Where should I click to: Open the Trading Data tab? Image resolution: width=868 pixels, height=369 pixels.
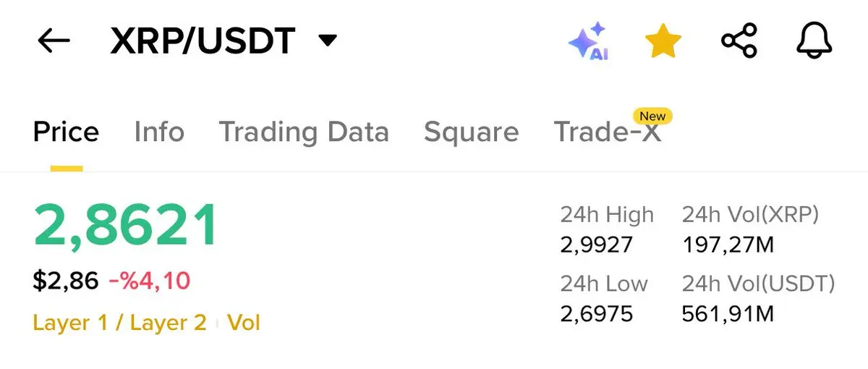point(304,132)
